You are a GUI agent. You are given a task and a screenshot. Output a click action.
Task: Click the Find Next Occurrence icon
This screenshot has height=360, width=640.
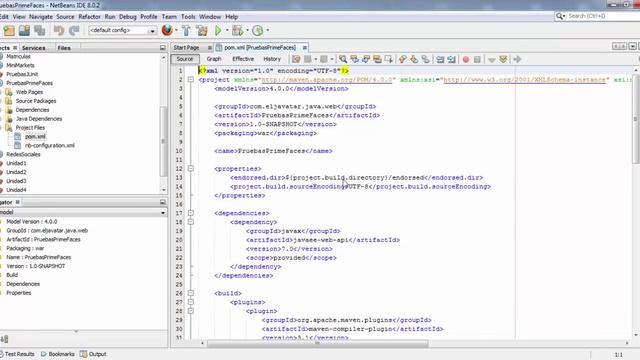click(366, 60)
